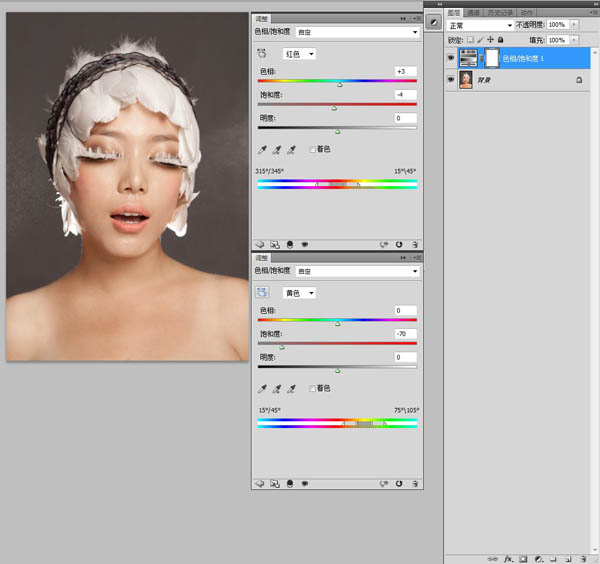The height and width of the screenshot is (564, 600).
Task: Select the first eyedropper in the 黄色 panel
Action: 263,388
